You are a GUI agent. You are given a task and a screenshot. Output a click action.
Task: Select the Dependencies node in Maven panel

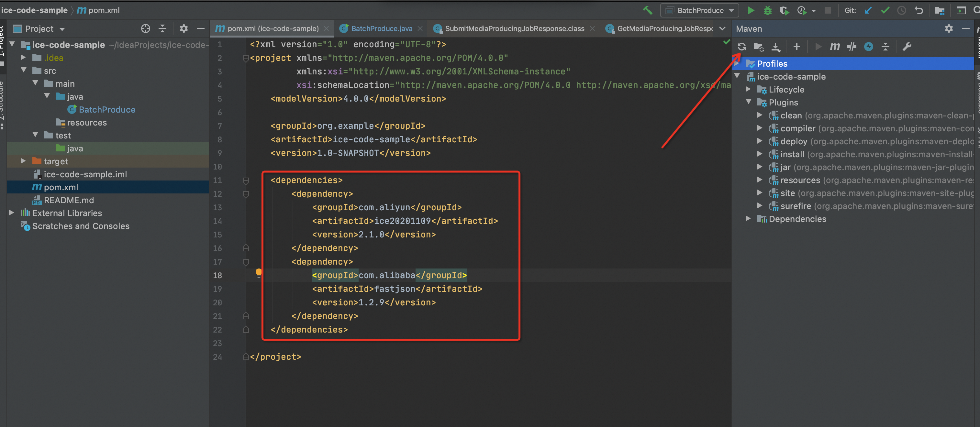click(797, 219)
